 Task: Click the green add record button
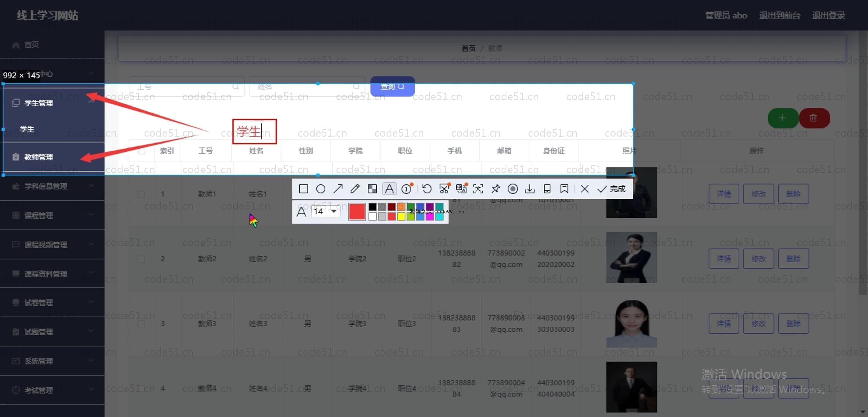pos(783,118)
